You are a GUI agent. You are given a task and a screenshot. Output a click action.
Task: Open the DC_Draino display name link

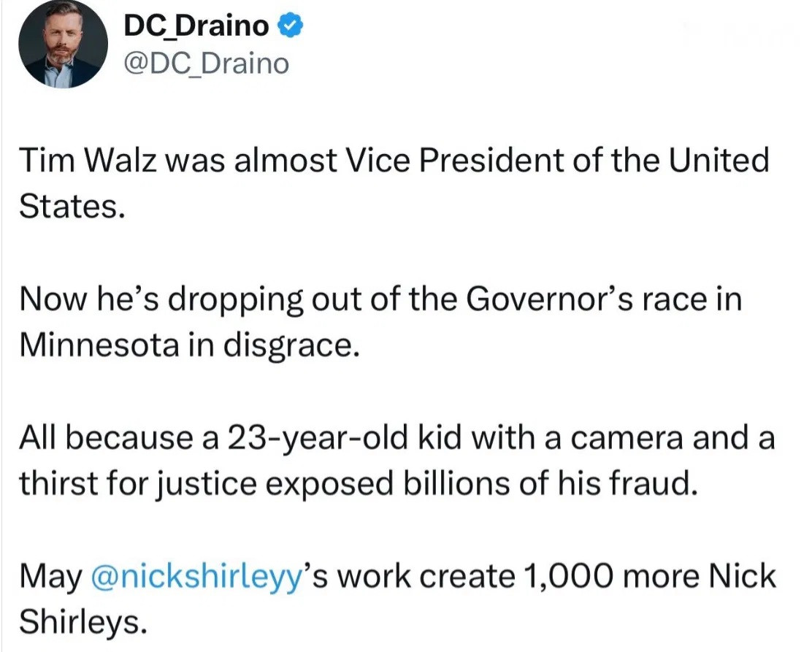tap(196, 27)
